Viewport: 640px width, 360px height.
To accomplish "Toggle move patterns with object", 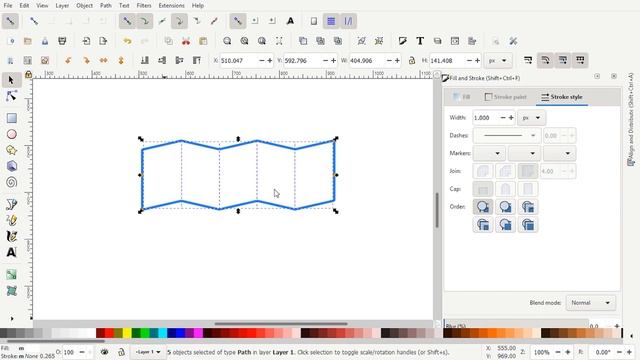I will 580,60.
